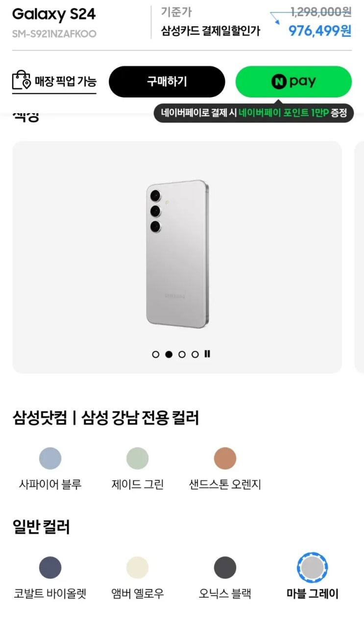The image size is (364, 632).
Task: Click the gray Galaxy S24 product image
Action: [x=177, y=254]
